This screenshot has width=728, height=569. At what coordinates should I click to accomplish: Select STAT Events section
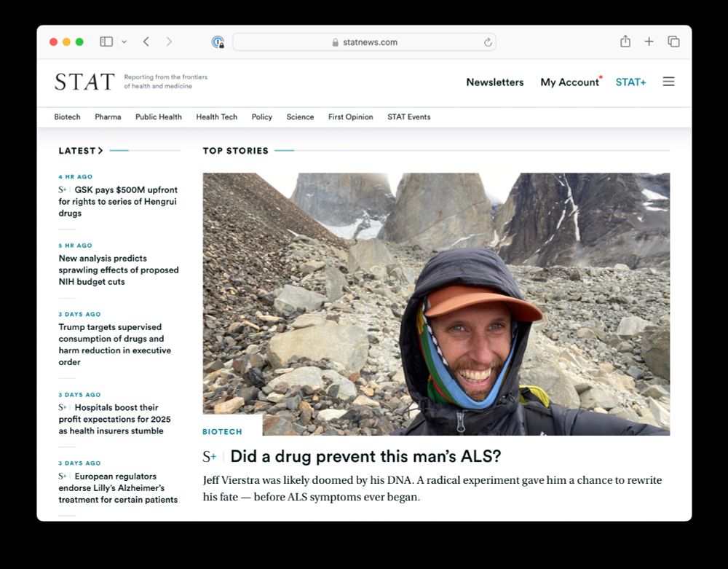(x=409, y=117)
